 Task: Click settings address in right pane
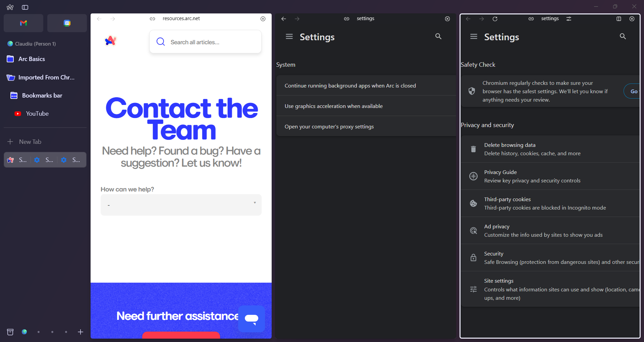point(550,18)
